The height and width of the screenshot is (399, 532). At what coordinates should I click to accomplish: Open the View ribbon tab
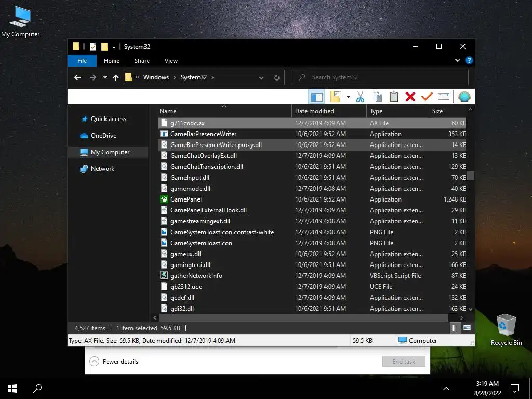tap(171, 61)
